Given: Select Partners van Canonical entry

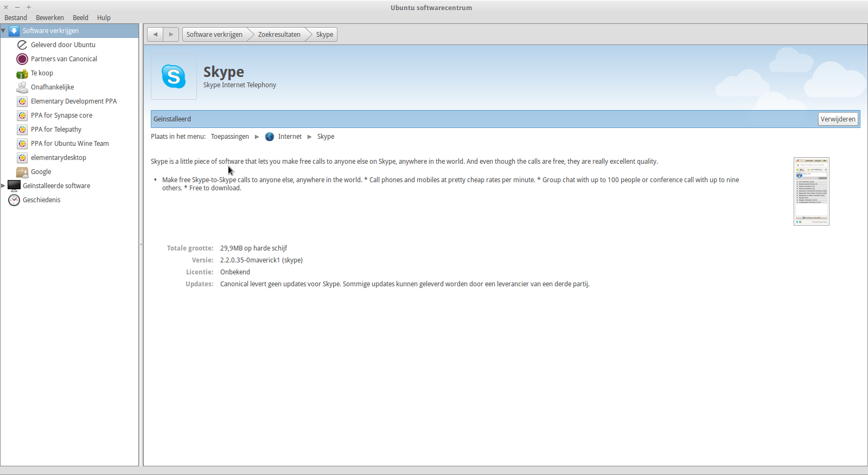Looking at the screenshot, I should pos(64,59).
